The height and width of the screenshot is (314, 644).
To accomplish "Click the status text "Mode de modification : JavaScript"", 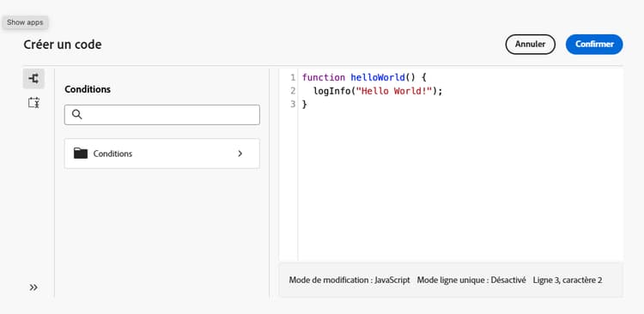I will coord(349,280).
